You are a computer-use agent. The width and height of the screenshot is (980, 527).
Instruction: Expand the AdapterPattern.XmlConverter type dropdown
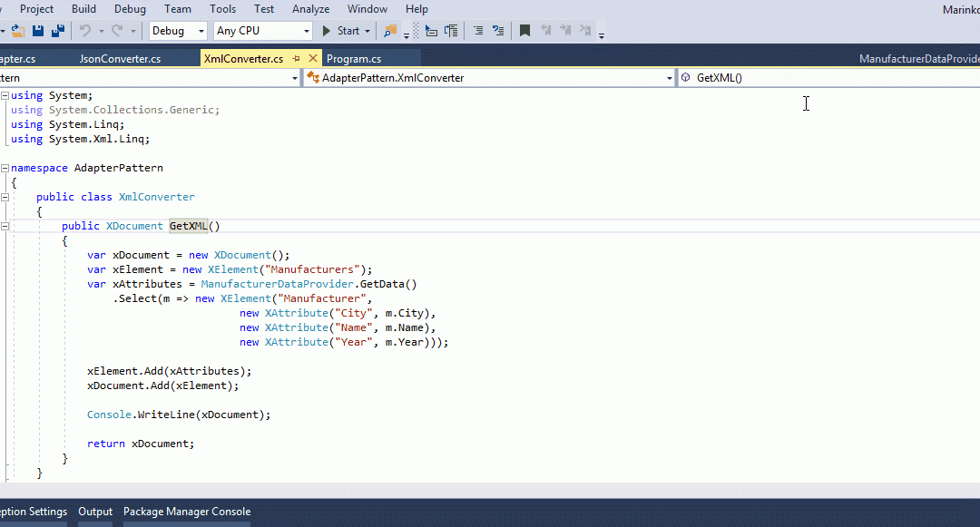[669, 78]
